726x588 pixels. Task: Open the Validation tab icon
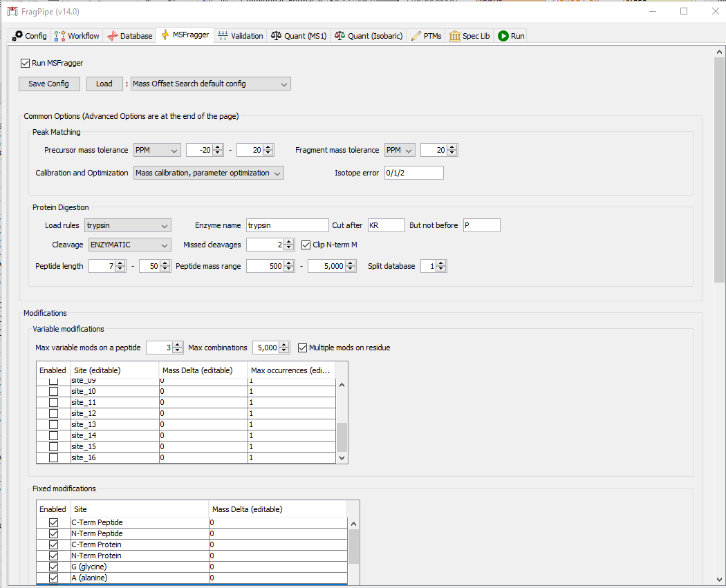click(x=225, y=35)
